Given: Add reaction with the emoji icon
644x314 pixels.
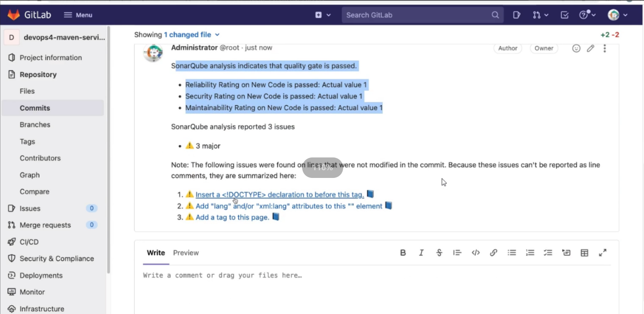Looking at the screenshot, I should coord(576,48).
